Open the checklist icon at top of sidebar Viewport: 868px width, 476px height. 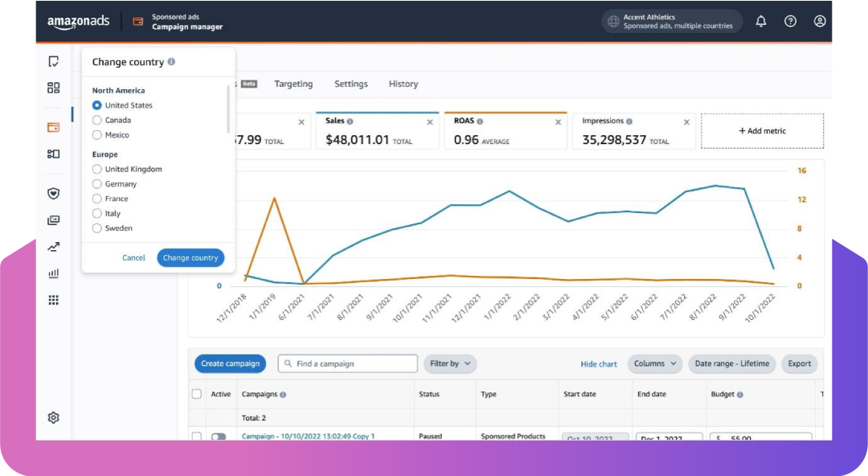click(53, 61)
